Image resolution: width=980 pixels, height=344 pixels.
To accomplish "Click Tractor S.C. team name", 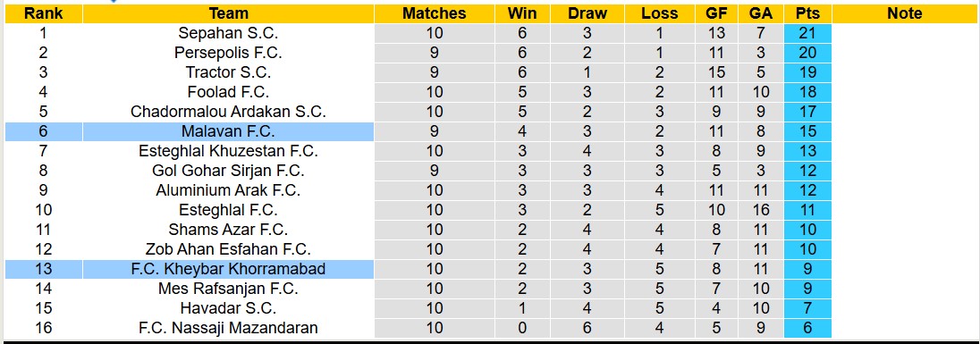I will (x=228, y=72).
